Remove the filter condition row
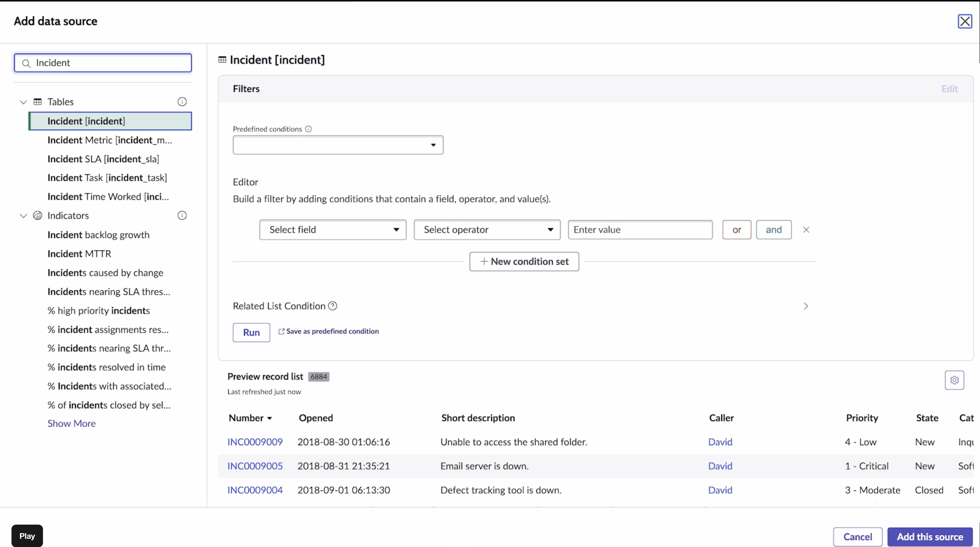This screenshot has width=980, height=547. click(806, 230)
